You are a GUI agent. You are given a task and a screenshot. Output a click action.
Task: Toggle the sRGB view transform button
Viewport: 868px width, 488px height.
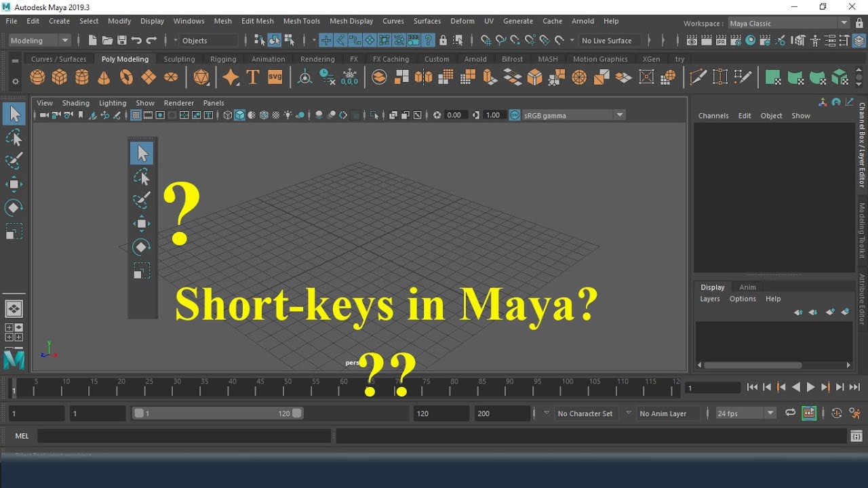(515, 115)
